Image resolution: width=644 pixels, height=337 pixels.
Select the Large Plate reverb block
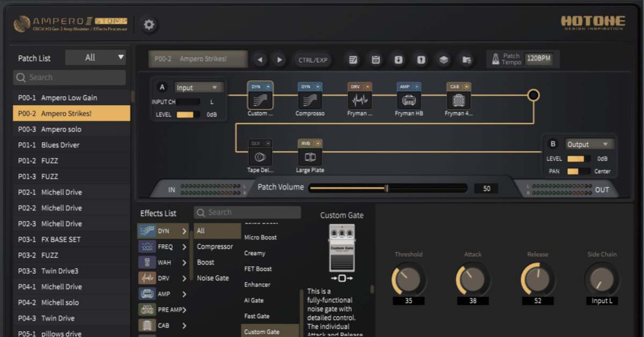tap(310, 157)
